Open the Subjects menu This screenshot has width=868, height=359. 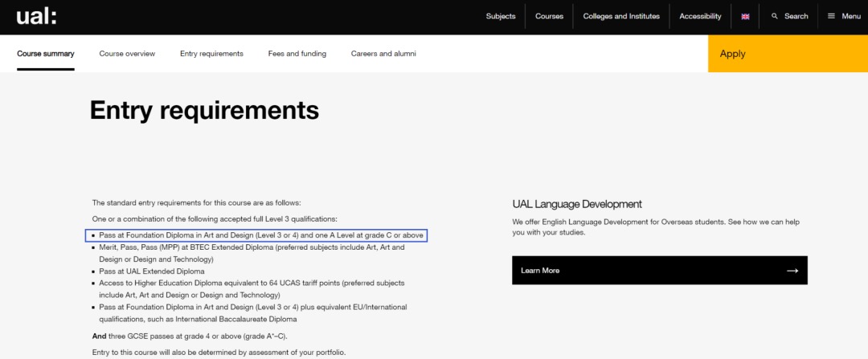(x=501, y=16)
